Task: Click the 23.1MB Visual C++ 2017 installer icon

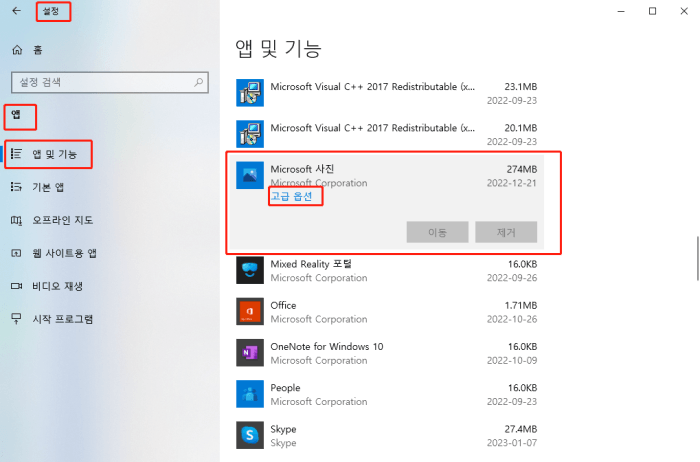Action: (250, 93)
